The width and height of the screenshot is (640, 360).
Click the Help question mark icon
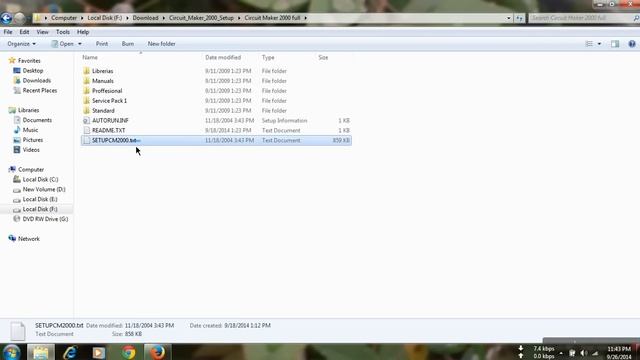(x=632, y=44)
